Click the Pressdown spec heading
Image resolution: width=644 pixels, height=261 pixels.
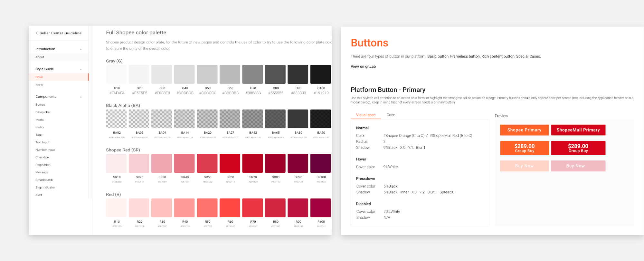[365, 179]
